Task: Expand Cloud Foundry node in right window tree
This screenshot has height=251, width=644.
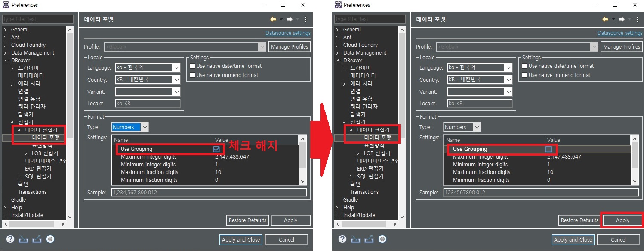Action: pos(337,45)
